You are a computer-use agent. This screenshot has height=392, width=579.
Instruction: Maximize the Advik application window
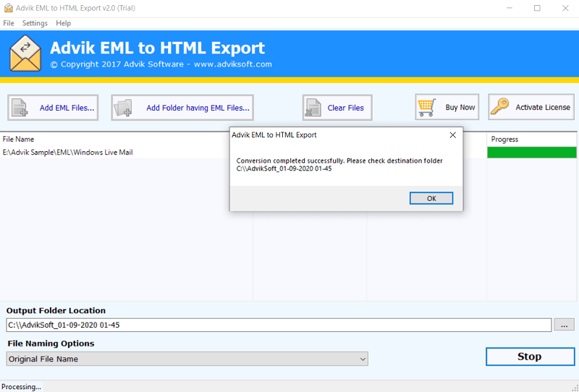[537, 8]
